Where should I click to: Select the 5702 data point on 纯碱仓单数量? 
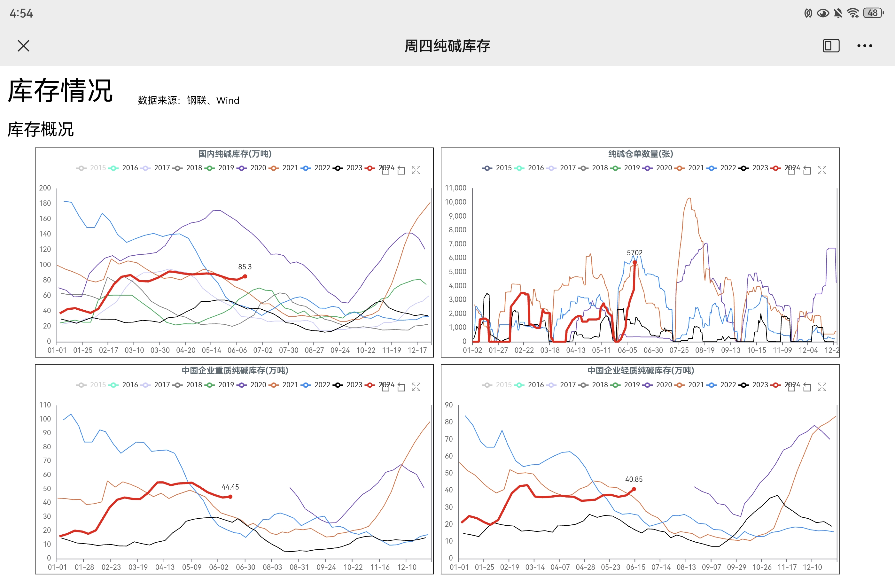pos(635,262)
